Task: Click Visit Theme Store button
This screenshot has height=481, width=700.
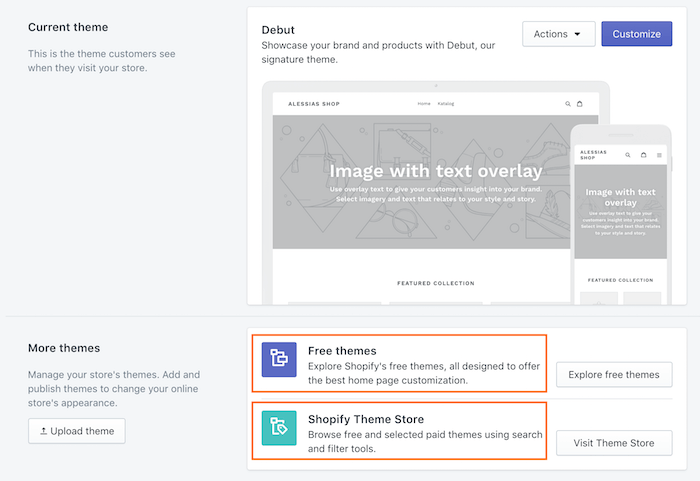Action: point(614,443)
